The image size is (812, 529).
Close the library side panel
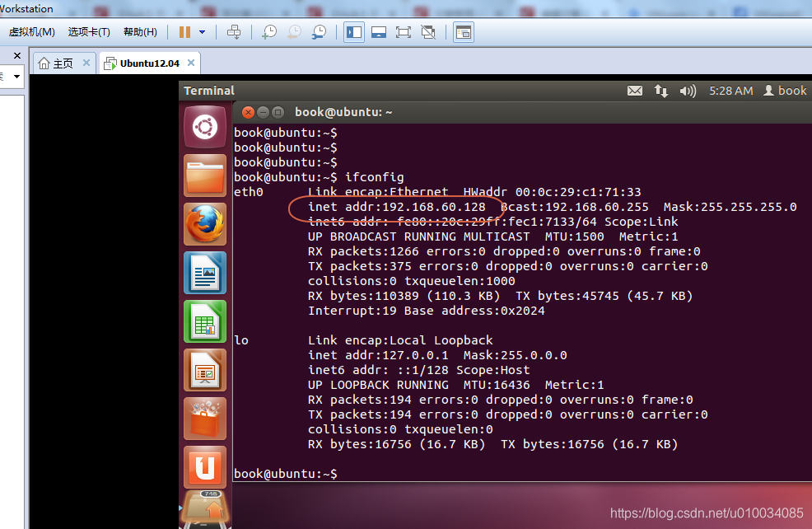point(17,55)
